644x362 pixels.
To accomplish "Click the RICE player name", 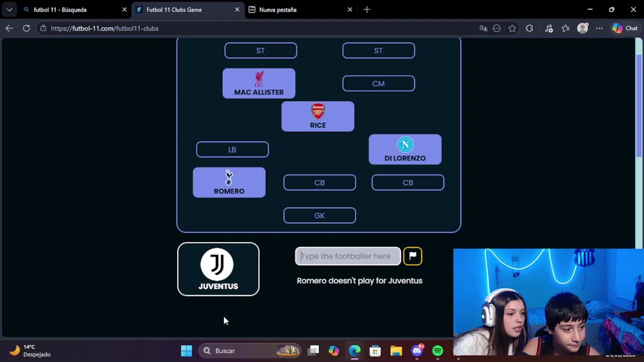I will pos(318,125).
